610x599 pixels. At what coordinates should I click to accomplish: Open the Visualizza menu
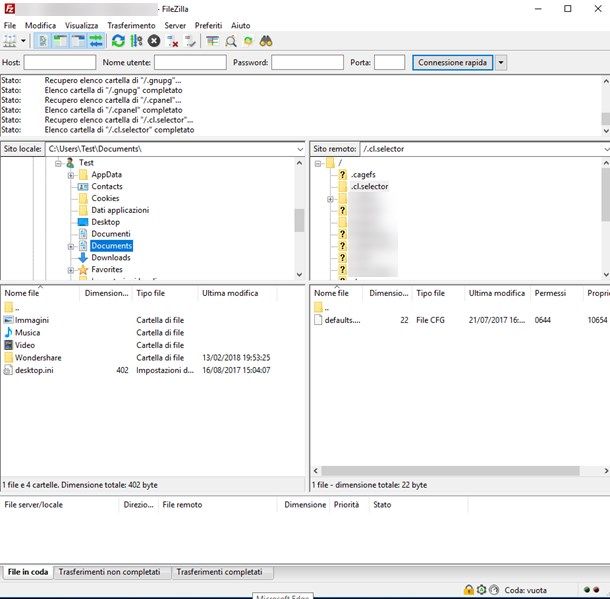82,25
